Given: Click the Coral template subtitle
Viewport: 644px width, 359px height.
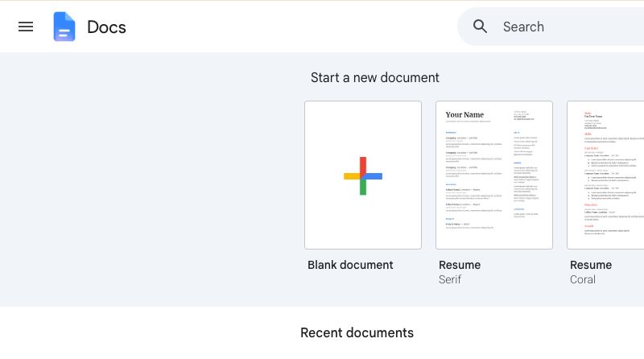Looking at the screenshot, I should pyautogui.click(x=582, y=279).
